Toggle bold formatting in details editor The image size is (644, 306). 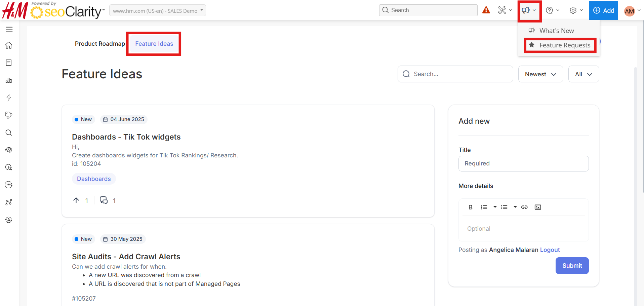tap(471, 207)
